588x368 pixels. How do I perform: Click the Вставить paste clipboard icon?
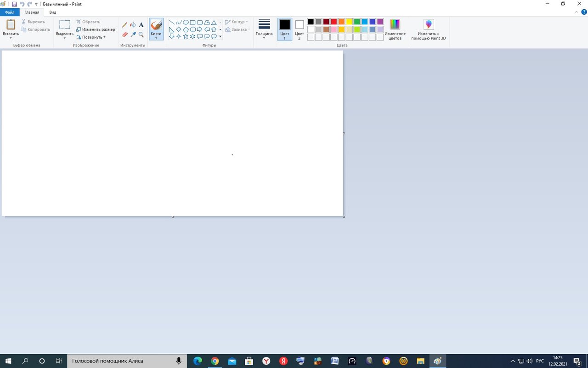coord(11,24)
